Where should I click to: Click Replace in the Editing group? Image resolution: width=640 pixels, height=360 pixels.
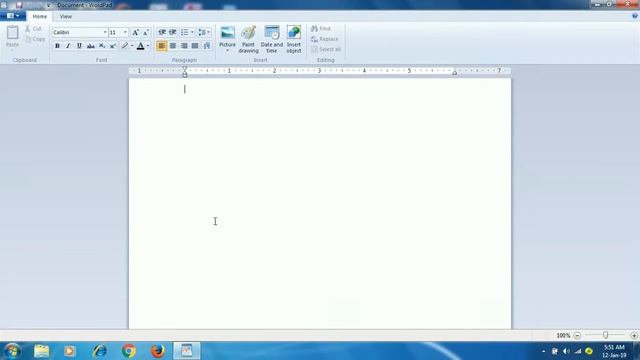coord(324,39)
